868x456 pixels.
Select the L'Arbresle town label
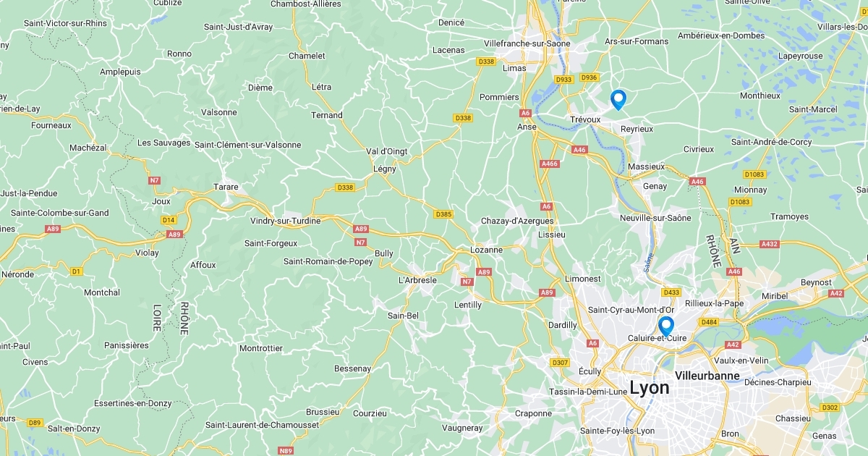coord(417,280)
